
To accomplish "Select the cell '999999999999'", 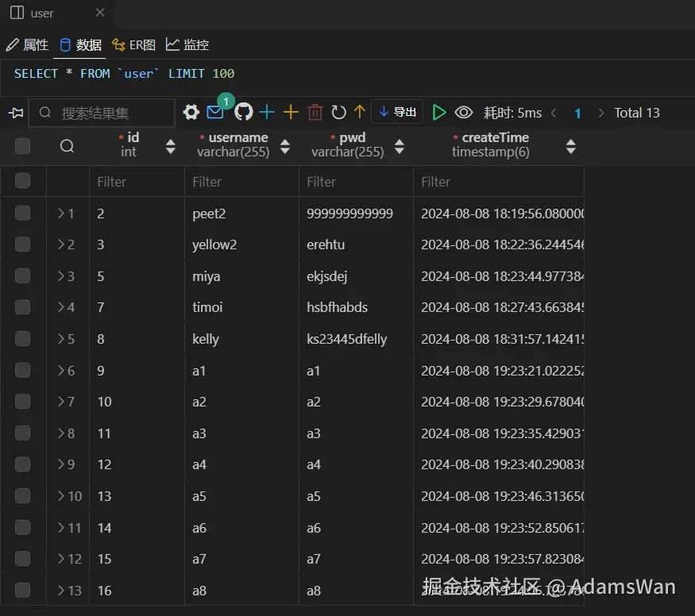I will point(349,214).
